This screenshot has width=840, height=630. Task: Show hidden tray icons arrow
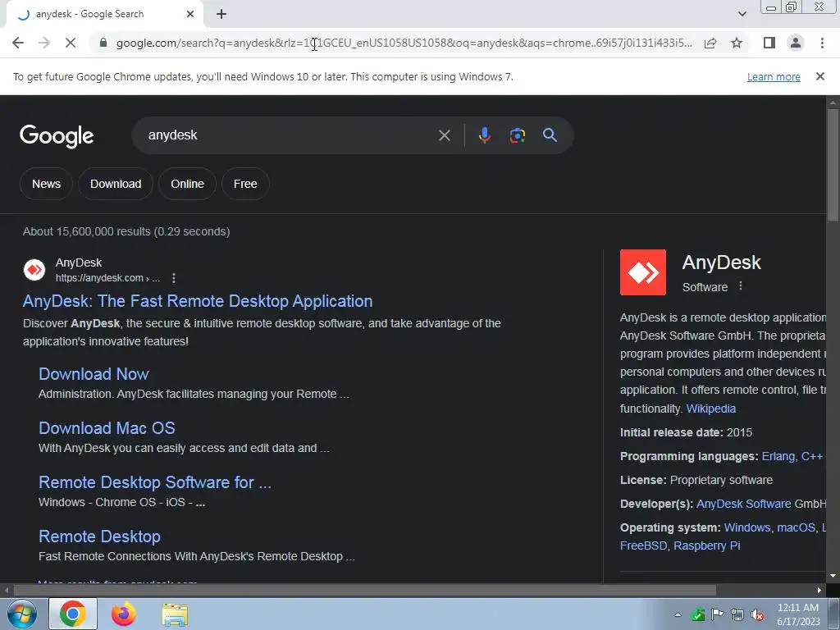coord(678,614)
